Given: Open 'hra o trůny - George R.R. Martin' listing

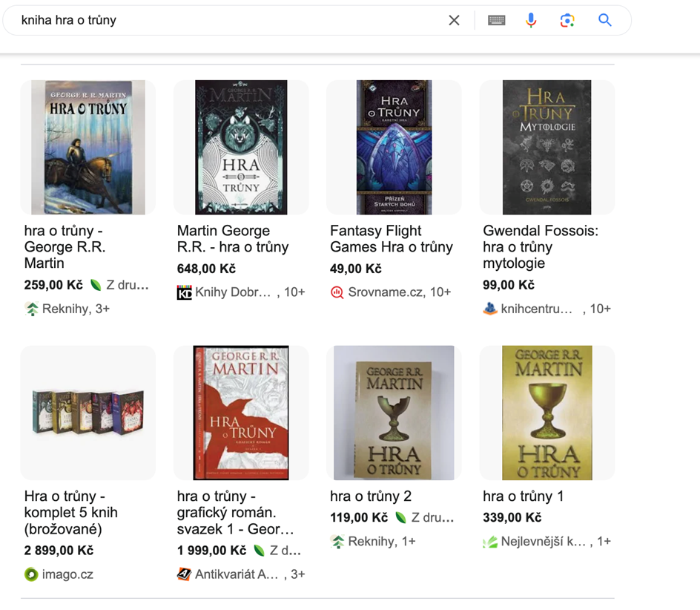Looking at the screenshot, I should click(65, 246).
